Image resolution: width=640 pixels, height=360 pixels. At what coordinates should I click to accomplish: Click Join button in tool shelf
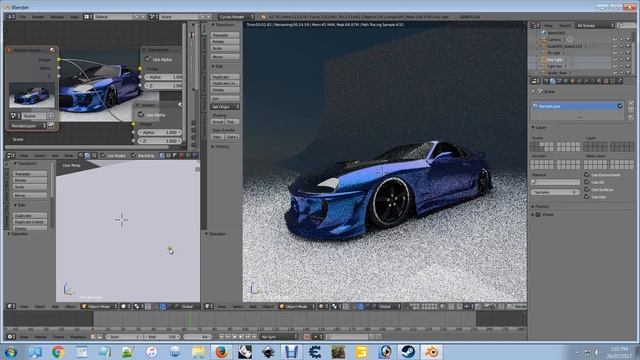[x=225, y=98]
